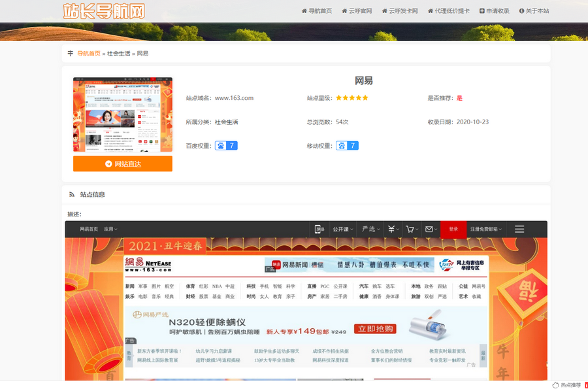Open the 全方位整合营销 link

[387, 351]
